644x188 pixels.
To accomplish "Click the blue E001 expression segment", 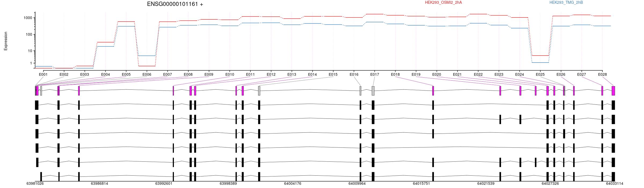I will (x=43, y=66).
